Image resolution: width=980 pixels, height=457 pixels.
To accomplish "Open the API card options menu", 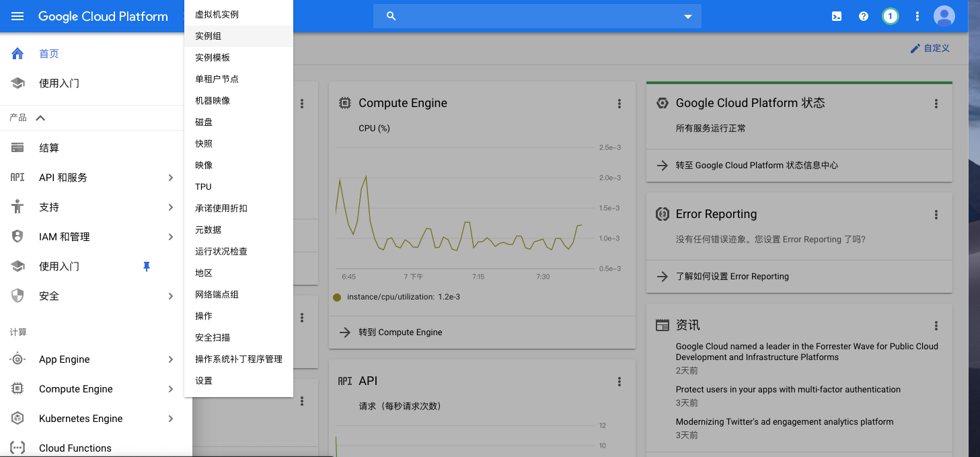I will (x=619, y=382).
